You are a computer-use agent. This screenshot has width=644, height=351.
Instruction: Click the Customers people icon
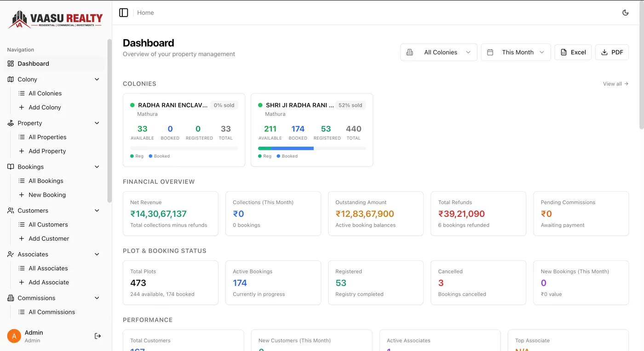click(x=11, y=210)
